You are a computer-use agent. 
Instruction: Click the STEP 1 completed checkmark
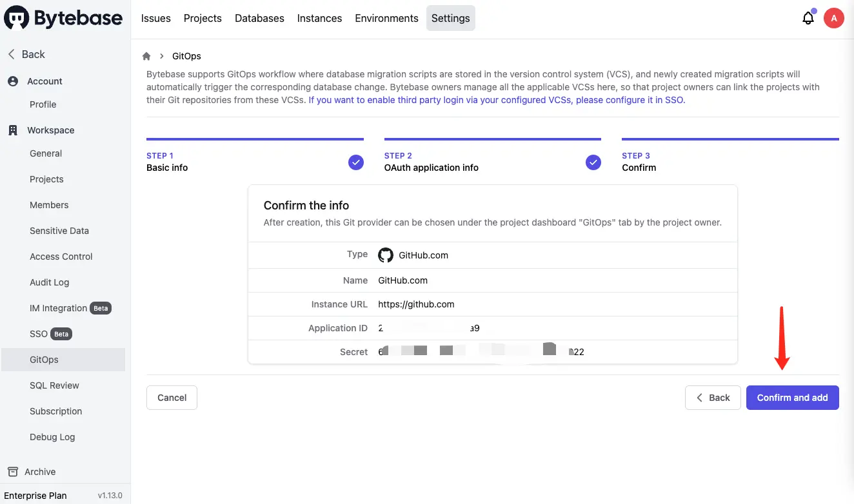355,162
